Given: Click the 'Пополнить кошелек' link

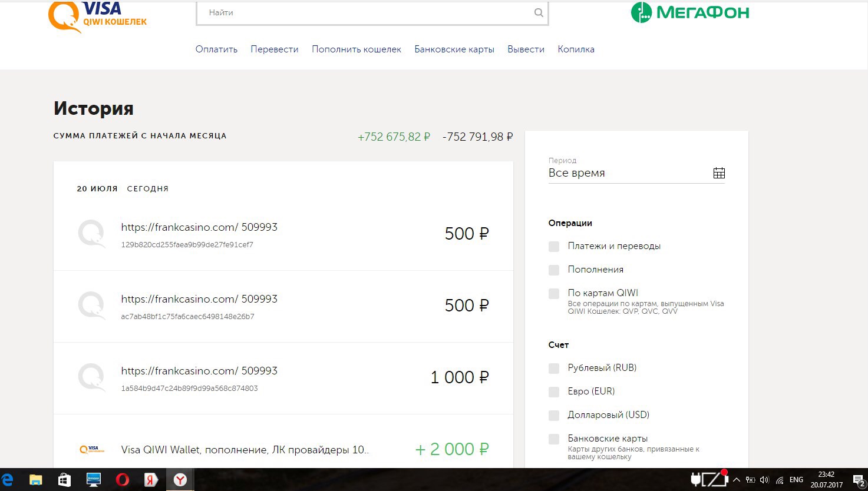Looking at the screenshot, I should tap(357, 49).
